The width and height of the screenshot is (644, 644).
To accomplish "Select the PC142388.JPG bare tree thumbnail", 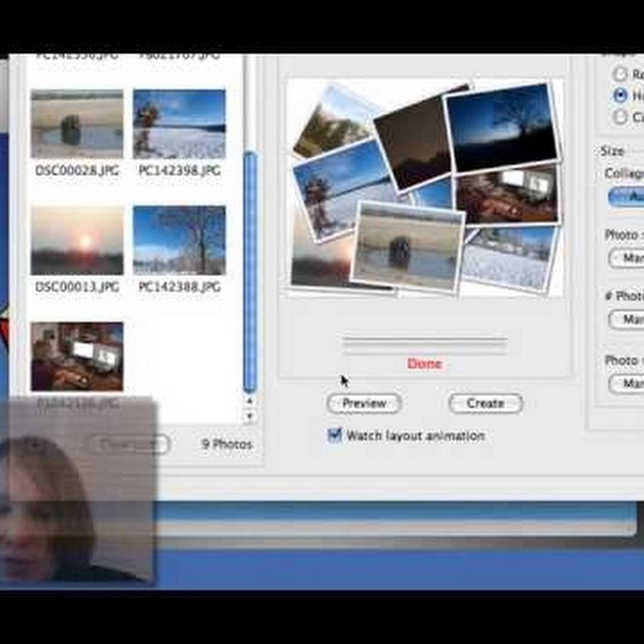I will pyautogui.click(x=180, y=240).
